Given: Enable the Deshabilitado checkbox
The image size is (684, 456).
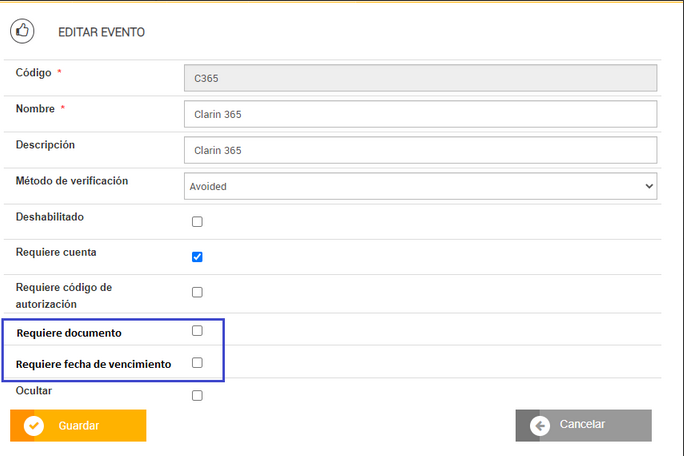Looking at the screenshot, I should coord(197,222).
